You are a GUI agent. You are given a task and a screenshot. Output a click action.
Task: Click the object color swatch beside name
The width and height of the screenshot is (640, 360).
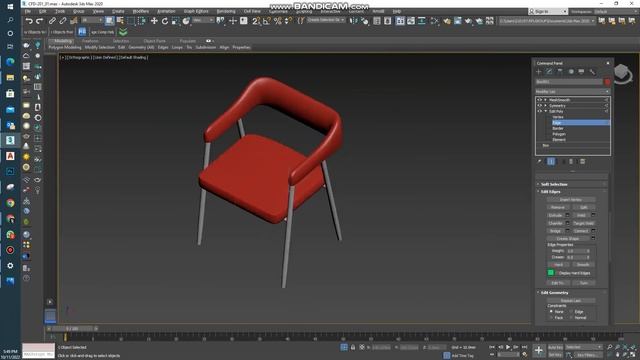pos(607,82)
